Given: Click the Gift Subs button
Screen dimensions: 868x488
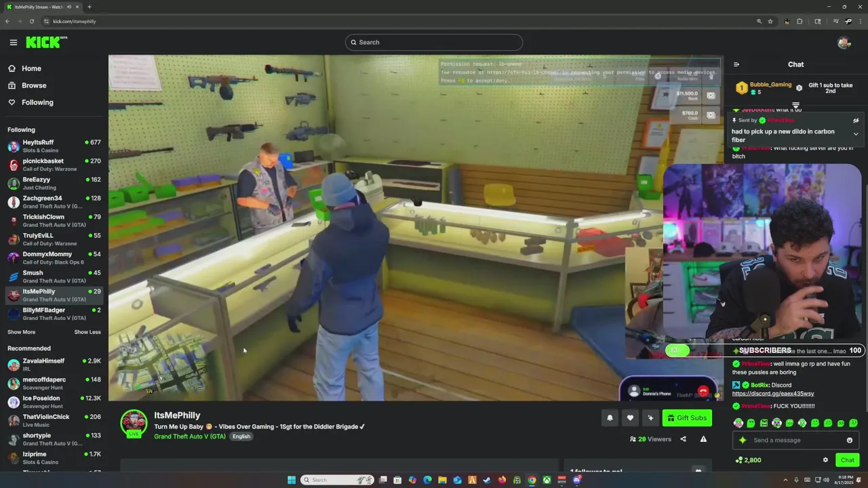Looking at the screenshot, I should (x=686, y=418).
